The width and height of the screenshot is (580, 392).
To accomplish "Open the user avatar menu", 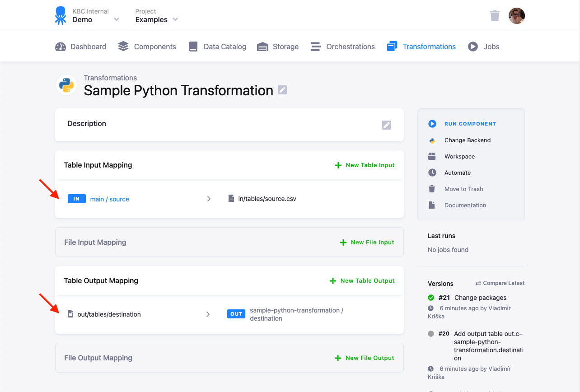I will 516,16.
